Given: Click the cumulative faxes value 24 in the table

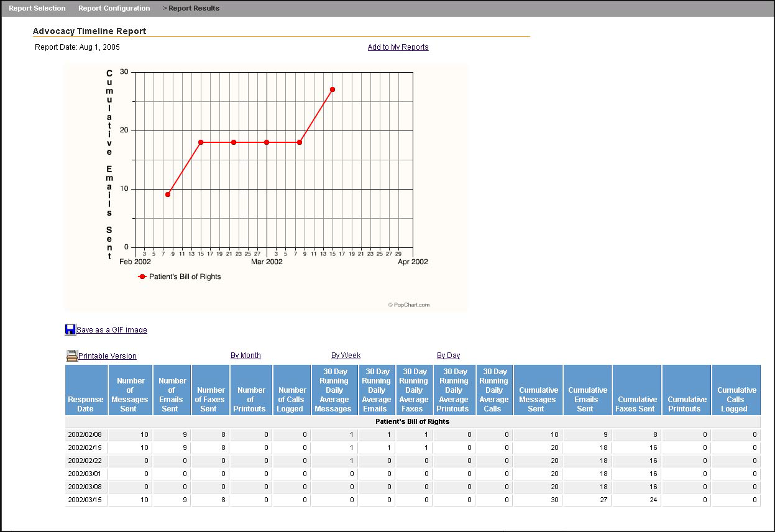Looking at the screenshot, I should point(637,500).
